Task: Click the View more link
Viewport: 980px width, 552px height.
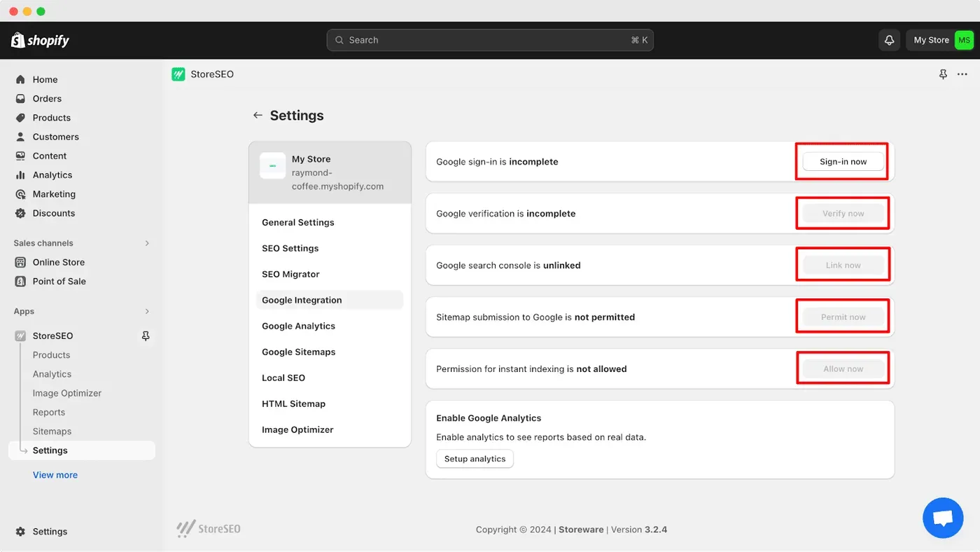Action: (x=55, y=475)
